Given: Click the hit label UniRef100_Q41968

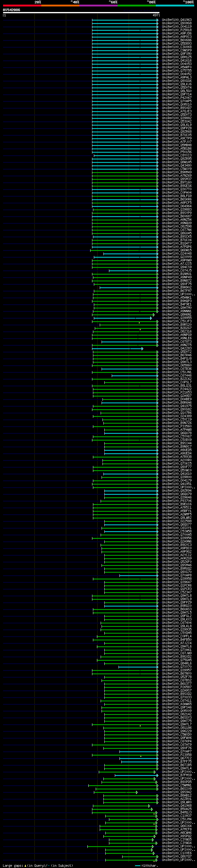Looking at the screenshot, I should tap(177, 806).
